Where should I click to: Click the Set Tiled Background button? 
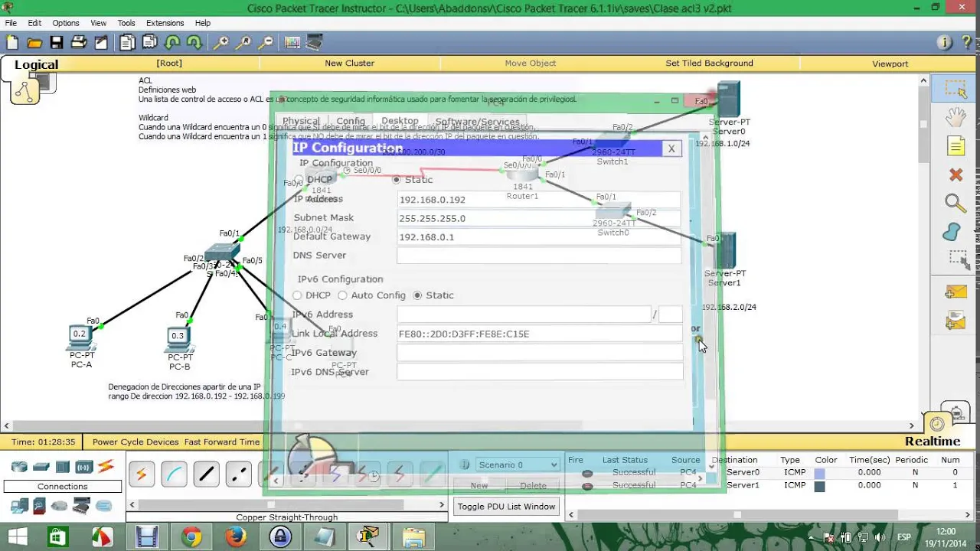[x=709, y=64]
